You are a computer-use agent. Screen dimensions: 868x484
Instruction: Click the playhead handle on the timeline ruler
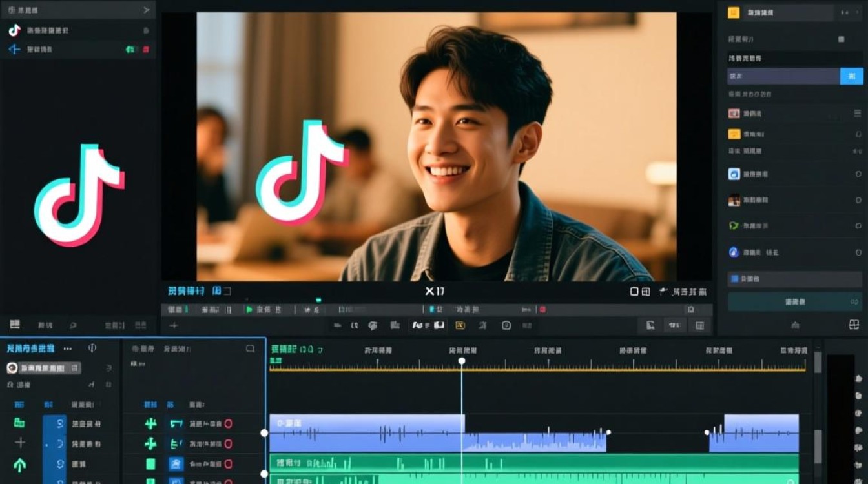[x=462, y=361]
